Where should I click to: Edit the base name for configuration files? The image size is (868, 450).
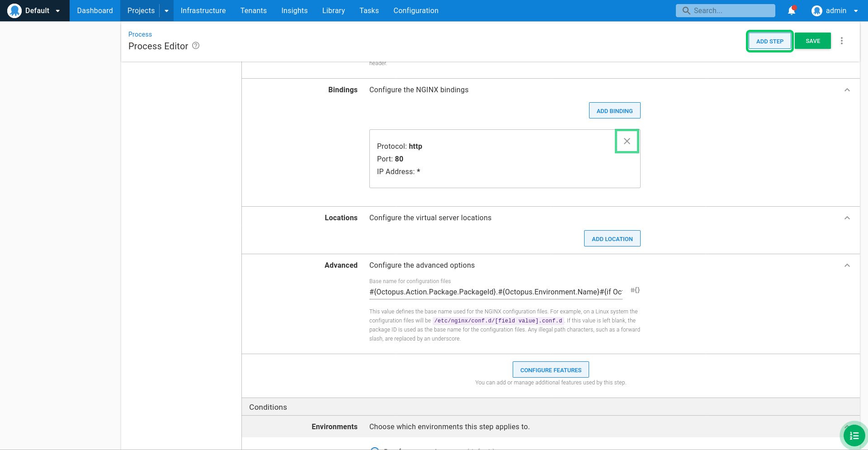pos(495,292)
